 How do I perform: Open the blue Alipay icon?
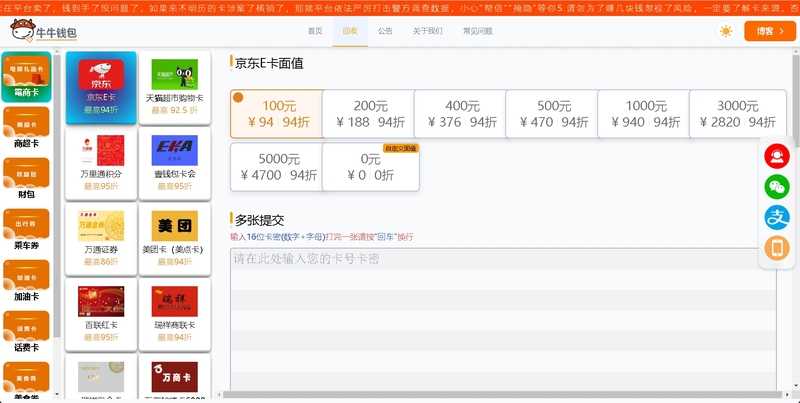(777, 218)
